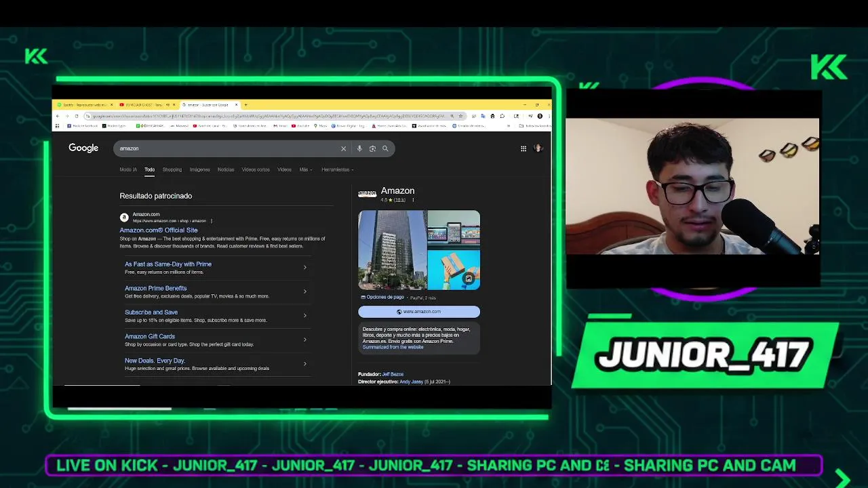Screen dimensions: 868x488
Task: Submit search using the magnifying glass icon
Action: (385, 148)
